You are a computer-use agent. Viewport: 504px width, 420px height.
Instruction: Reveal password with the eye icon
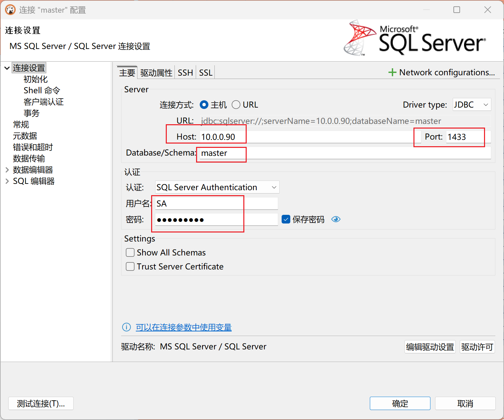(x=336, y=219)
